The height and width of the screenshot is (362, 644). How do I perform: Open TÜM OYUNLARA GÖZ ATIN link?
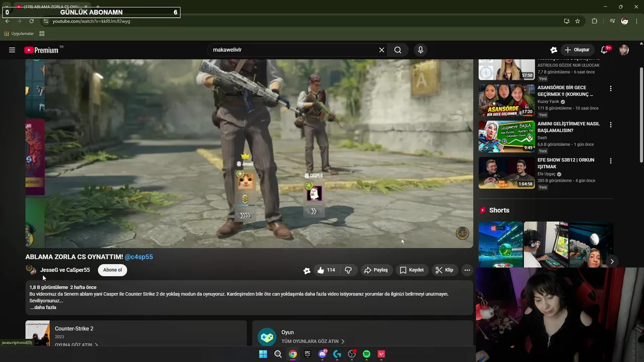pos(313,341)
